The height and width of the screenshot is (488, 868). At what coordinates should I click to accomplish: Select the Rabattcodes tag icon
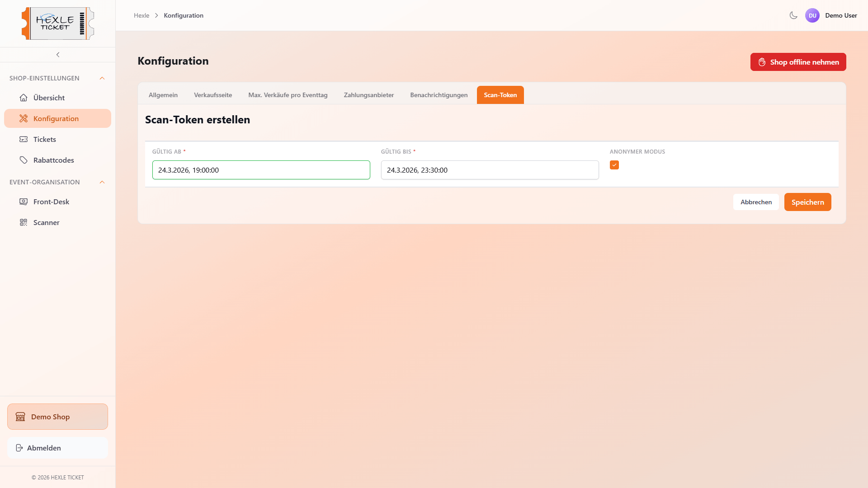point(23,160)
